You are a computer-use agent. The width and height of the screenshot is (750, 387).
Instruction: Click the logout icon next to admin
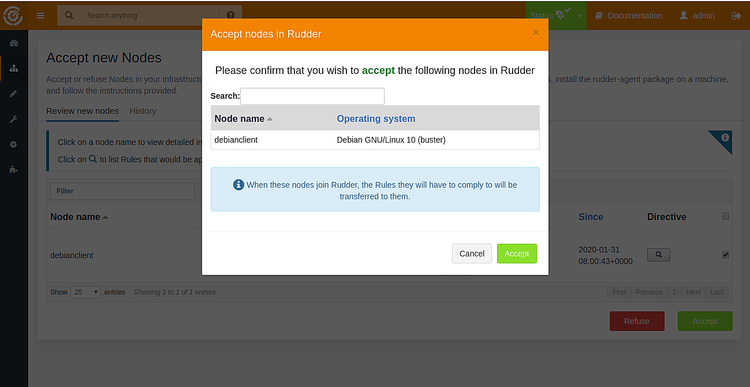[736, 16]
